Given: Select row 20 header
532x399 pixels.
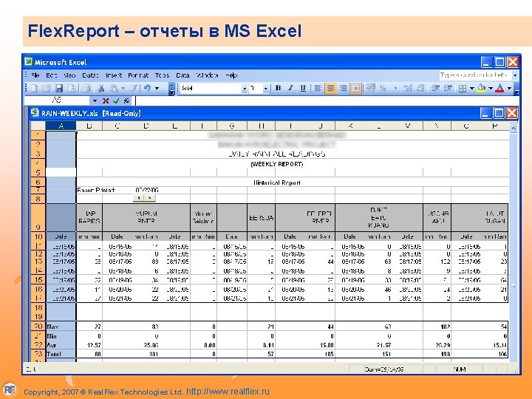Looking at the screenshot, I should coord(38,327).
